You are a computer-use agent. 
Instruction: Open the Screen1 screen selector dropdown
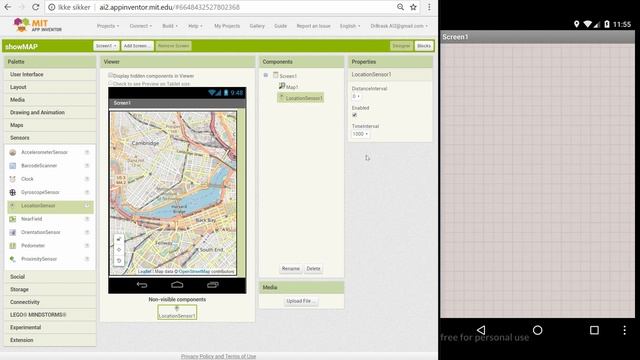106,46
